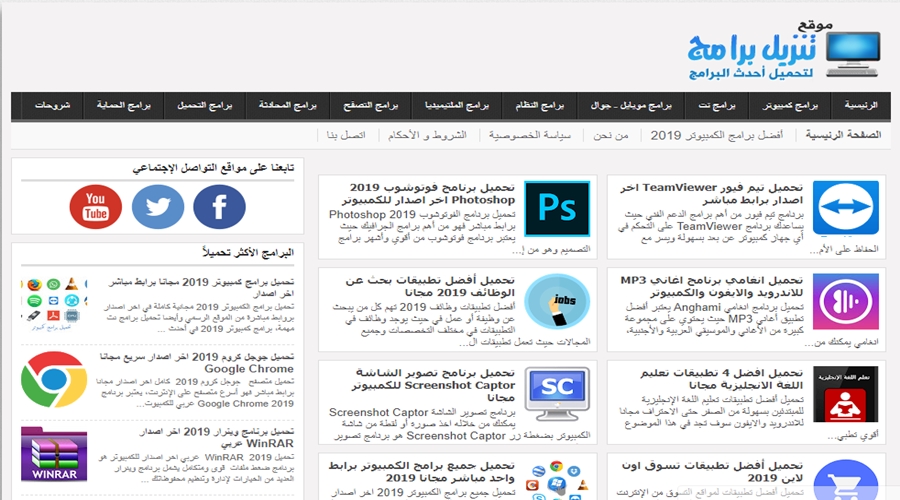The height and width of the screenshot is (500, 900).
Task: Open sidebar Google Chrome 2019 article title
Action: tap(197, 363)
